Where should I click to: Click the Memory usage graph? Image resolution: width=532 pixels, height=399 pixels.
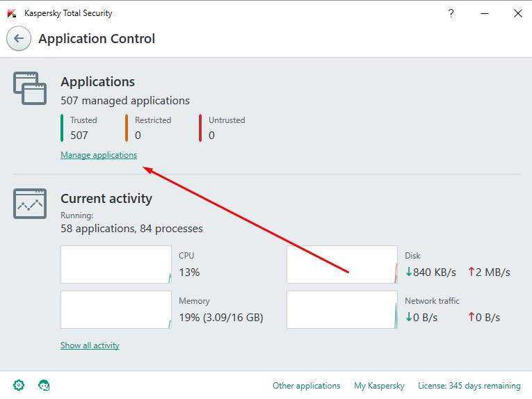tap(116, 309)
